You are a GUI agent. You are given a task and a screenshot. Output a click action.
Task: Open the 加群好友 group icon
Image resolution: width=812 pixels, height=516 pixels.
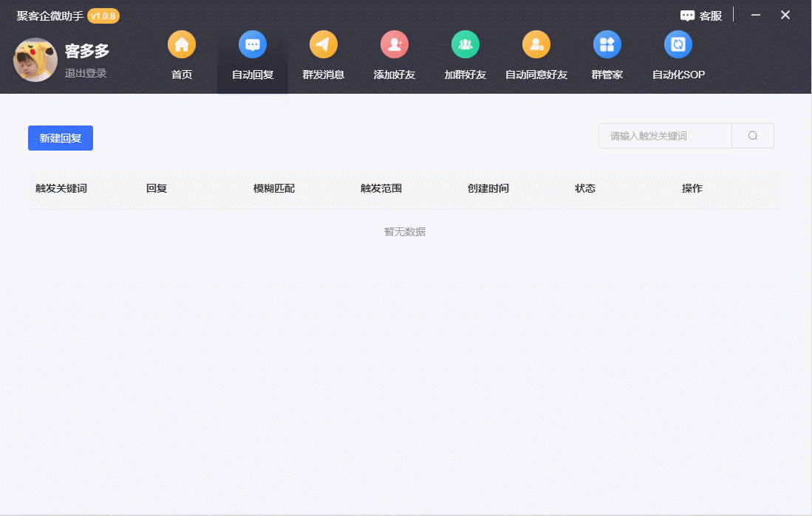(x=465, y=44)
